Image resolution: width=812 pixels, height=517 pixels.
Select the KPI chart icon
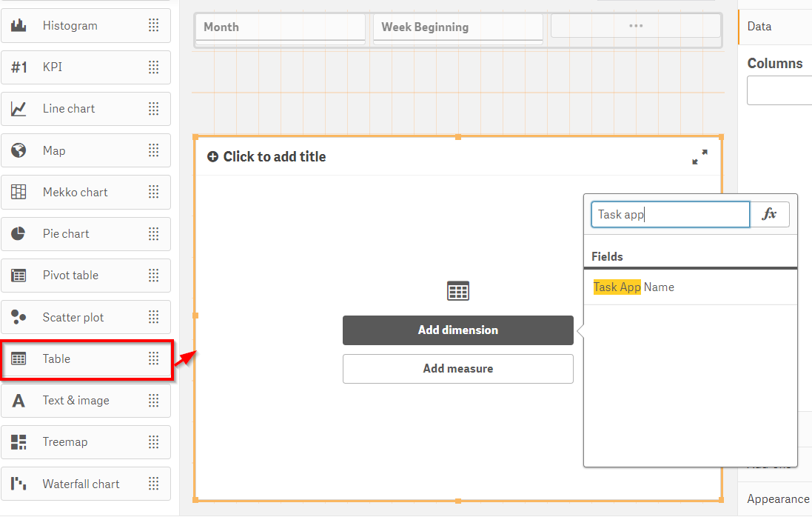(19, 67)
